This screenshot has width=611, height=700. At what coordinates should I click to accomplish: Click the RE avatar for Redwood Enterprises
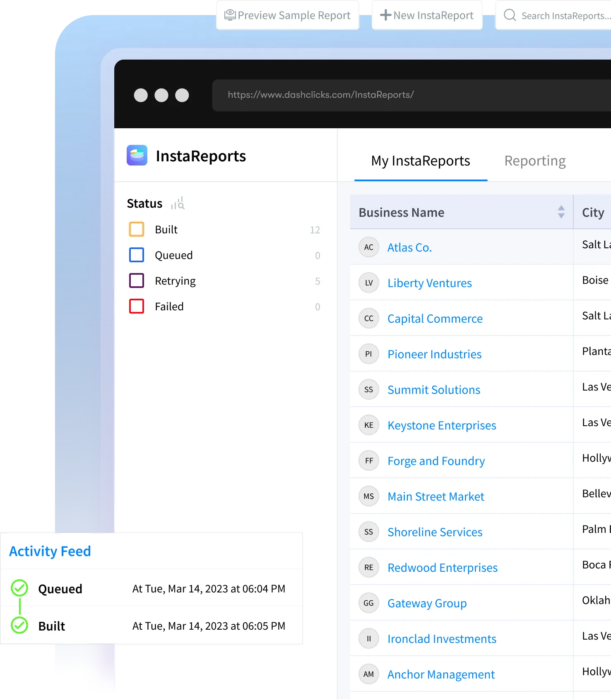pyautogui.click(x=369, y=567)
